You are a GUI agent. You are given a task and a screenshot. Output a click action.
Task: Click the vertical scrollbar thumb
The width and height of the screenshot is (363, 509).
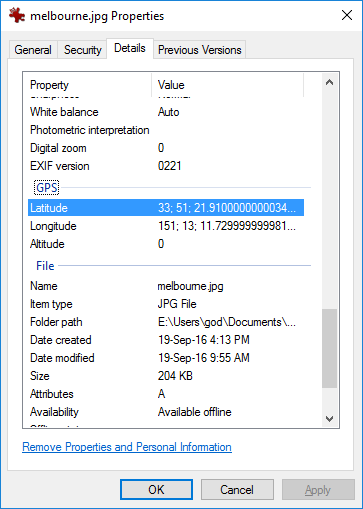[329, 348]
